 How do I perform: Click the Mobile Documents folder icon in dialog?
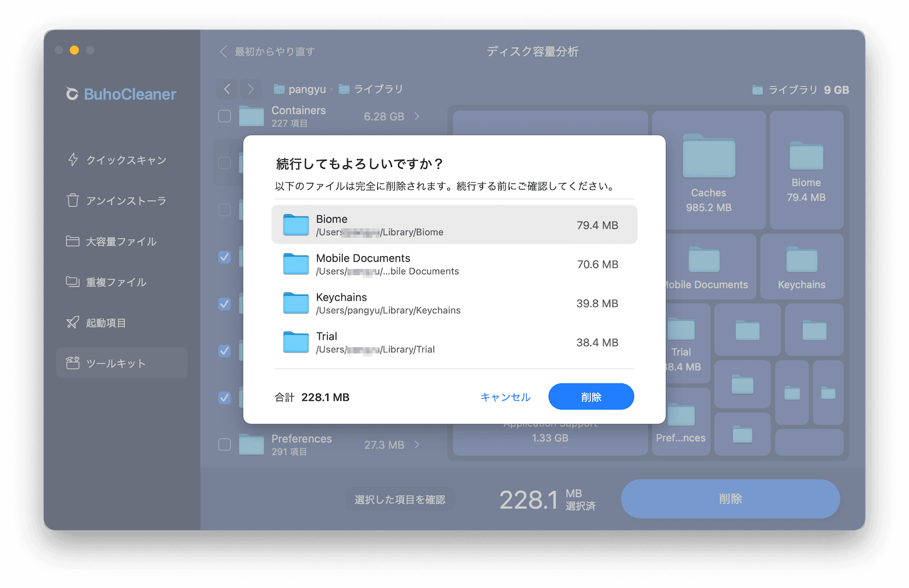(x=296, y=264)
